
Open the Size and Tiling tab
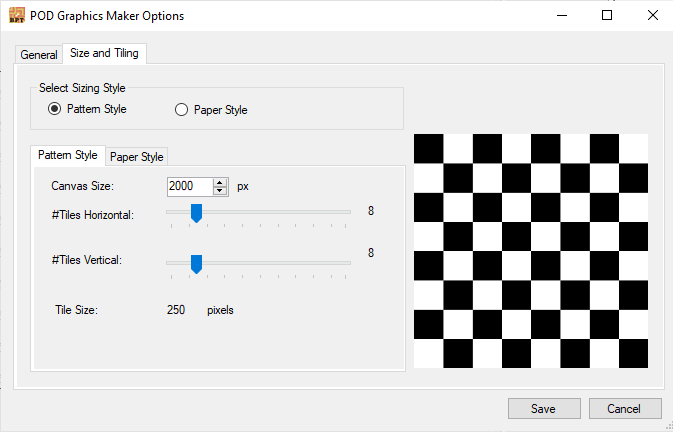pos(104,53)
